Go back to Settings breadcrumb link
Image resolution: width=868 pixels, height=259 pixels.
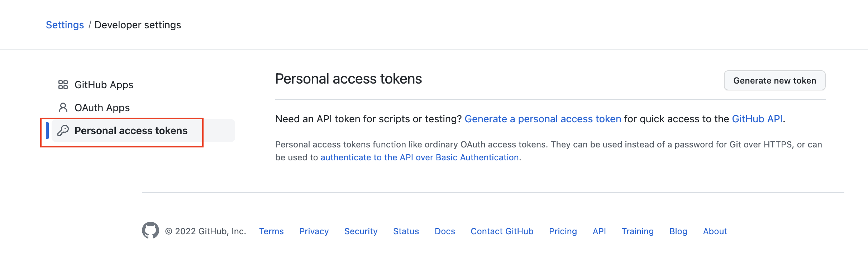[65, 25]
